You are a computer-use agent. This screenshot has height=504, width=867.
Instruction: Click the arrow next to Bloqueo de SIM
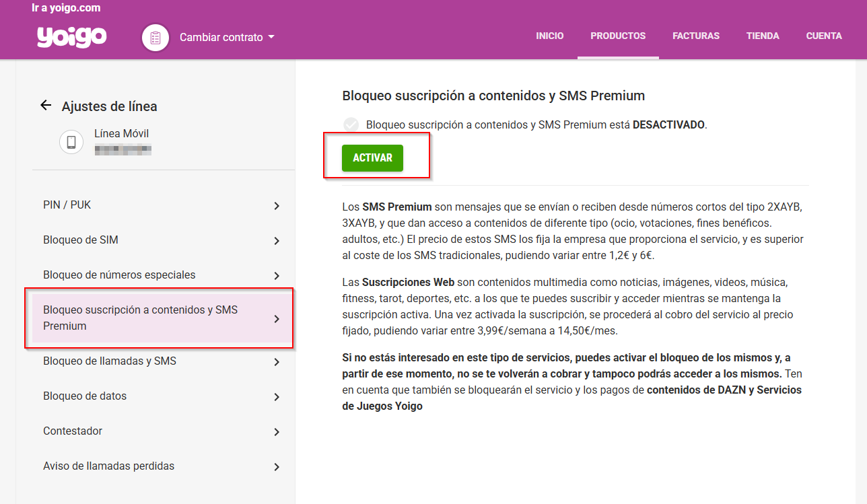click(x=276, y=240)
